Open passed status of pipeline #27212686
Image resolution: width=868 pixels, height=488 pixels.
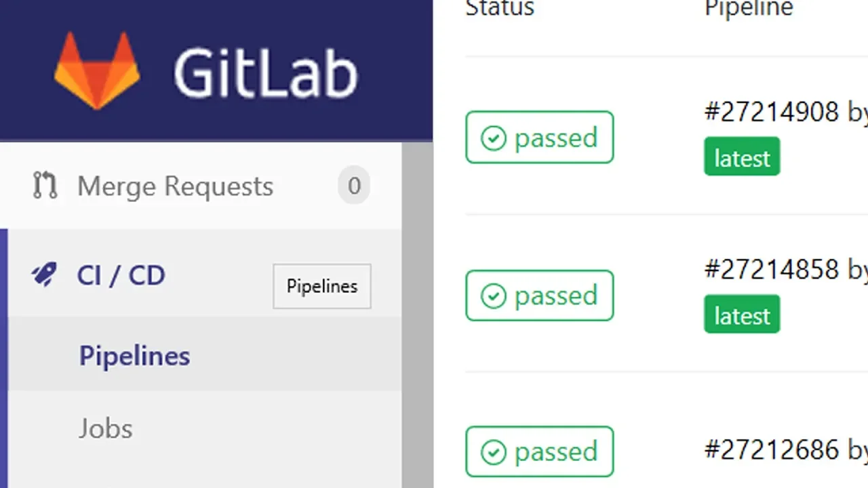tap(540, 451)
